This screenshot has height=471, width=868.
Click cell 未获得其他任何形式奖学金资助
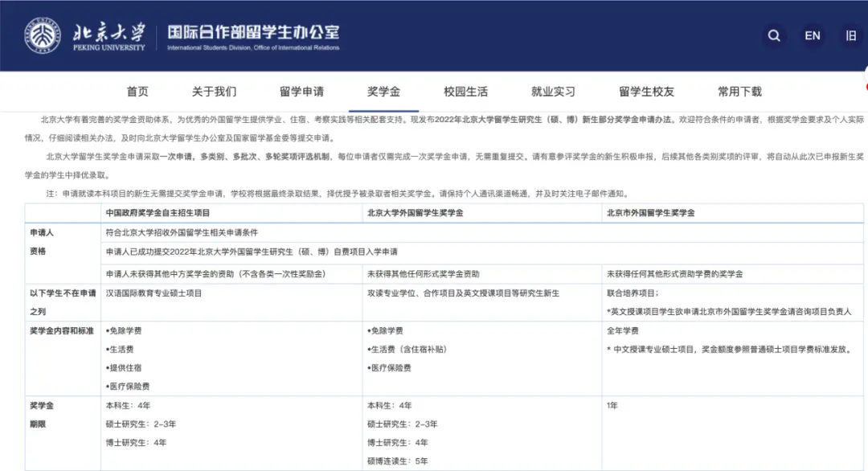tap(424, 274)
